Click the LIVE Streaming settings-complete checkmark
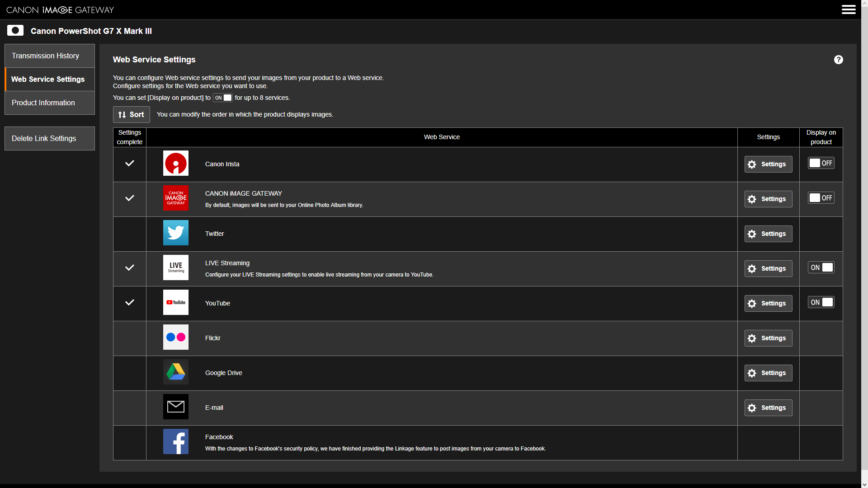 (130, 267)
